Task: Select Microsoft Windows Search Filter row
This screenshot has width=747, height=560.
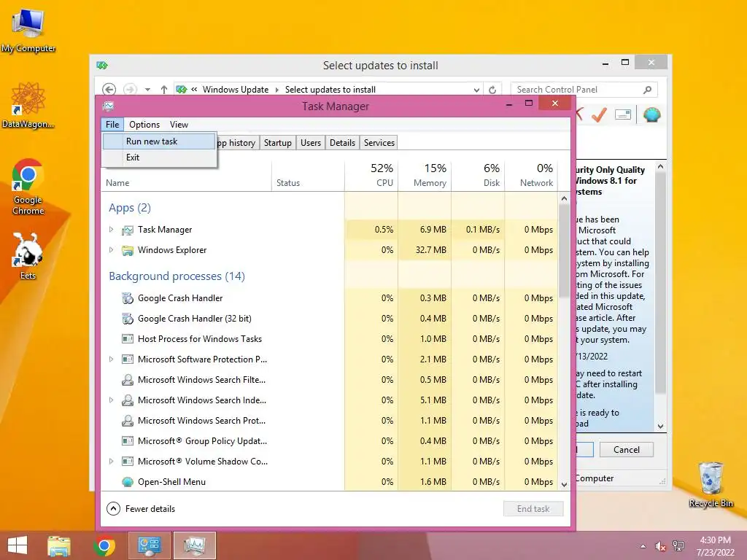Action: (x=329, y=380)
